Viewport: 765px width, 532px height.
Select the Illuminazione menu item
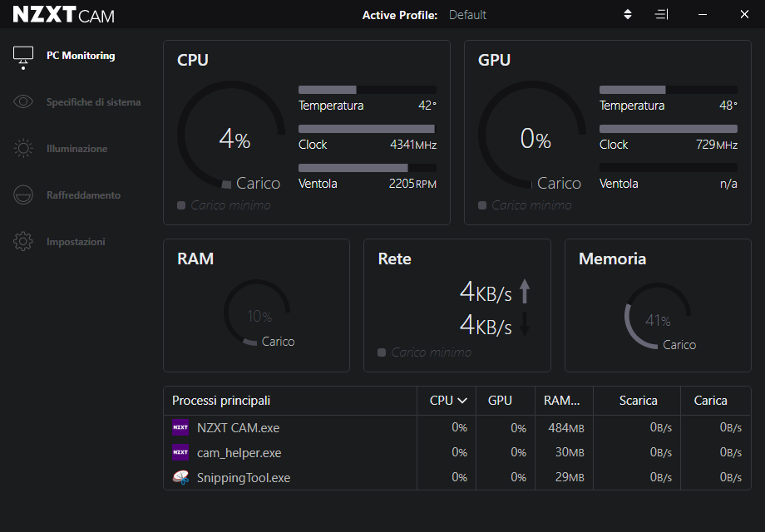tap(77, 149)
